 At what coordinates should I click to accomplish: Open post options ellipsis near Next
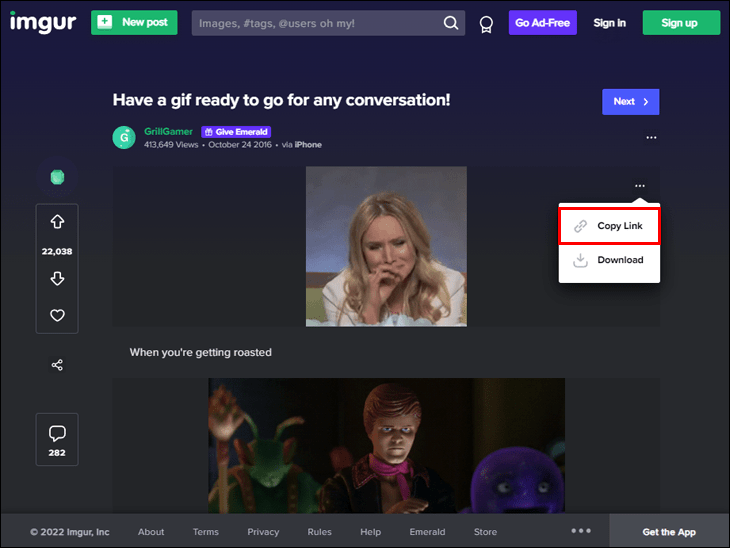[651, 137]
